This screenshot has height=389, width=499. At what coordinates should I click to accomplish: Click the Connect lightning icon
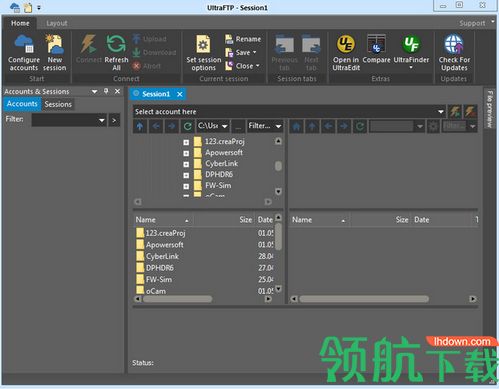click(x=89, y=49)
